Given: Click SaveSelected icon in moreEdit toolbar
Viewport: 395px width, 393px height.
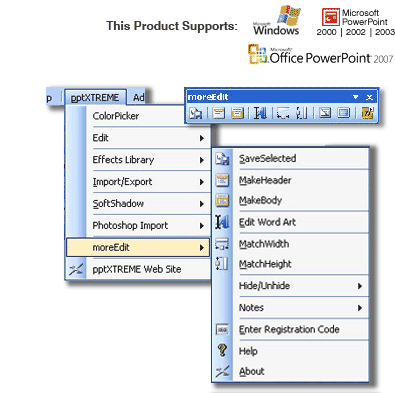Looking at the screenshot, I should tap(196, 113).
